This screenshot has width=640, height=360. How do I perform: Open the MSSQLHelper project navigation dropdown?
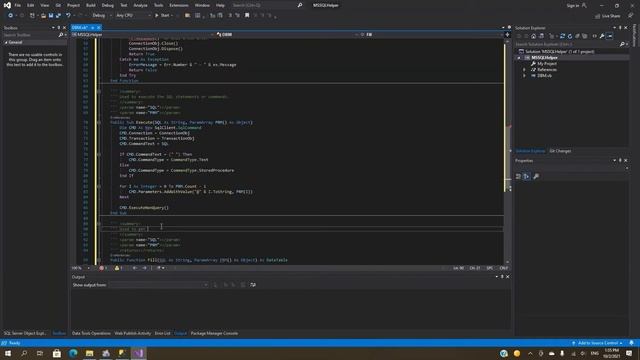143,35
